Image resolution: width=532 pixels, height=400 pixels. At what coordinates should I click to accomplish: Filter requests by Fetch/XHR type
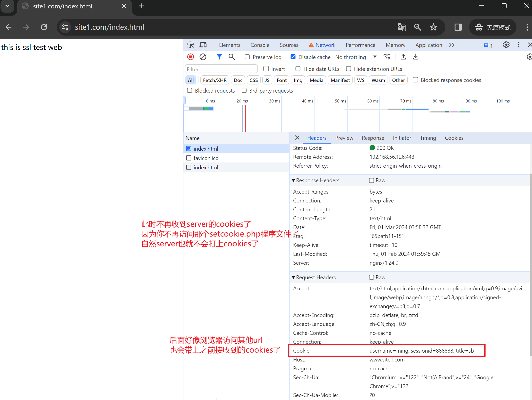215,80
